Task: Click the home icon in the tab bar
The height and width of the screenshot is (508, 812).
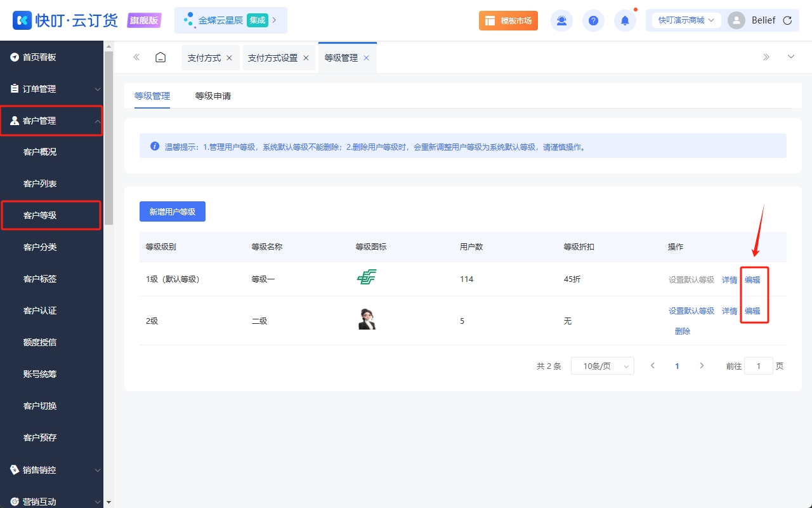Action: pos(160,57)
